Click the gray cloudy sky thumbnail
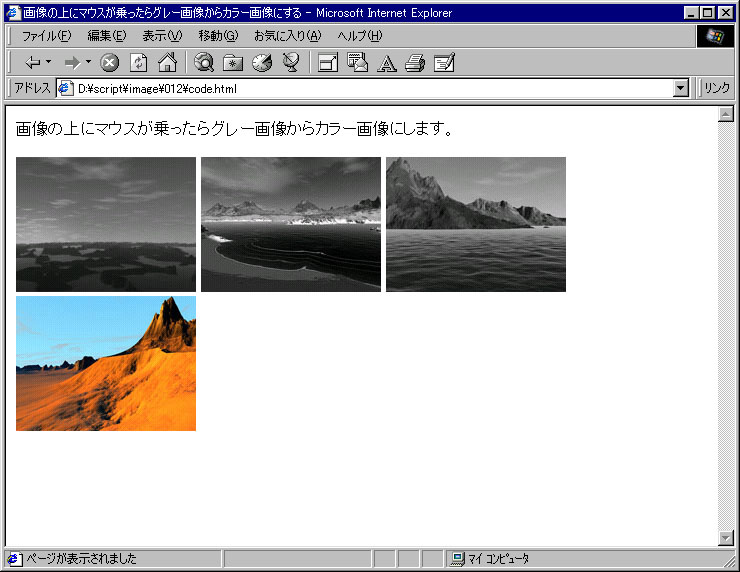This screenshot has height=572, width=740. point(106,224)
